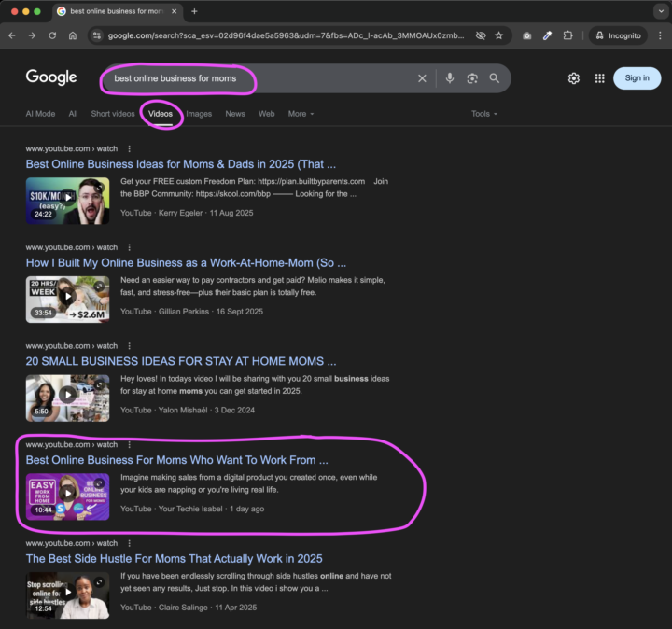
Task: Click the browser address bar URL
Action: pos(286,35)
